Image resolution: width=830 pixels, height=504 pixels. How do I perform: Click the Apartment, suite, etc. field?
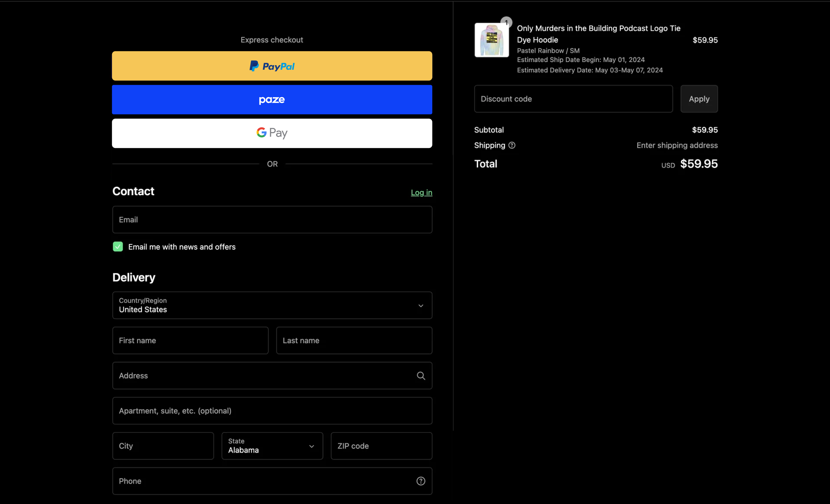pos(272,411)
